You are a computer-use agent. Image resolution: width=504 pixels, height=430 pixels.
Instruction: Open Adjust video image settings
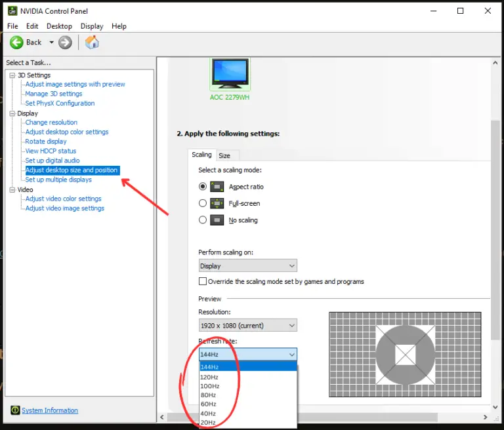pyautogui.click(x=65, y=208)
